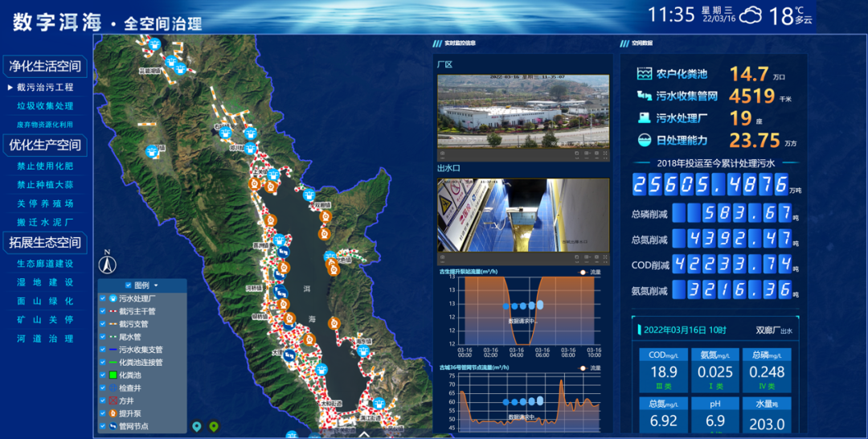Click fullscreen icon on 厂区 video

pos(607,152)
